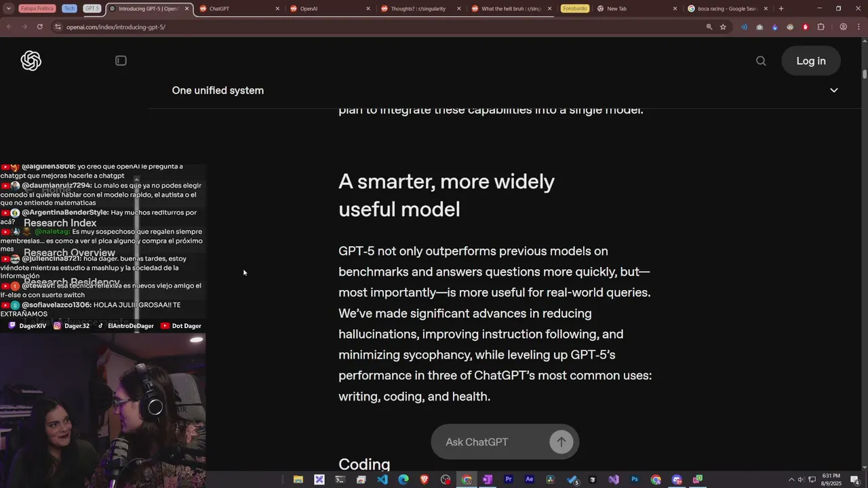This screenshot has height=488, width=868.
Task: Click the Research Index sidebar link
Action: [60, 223]
